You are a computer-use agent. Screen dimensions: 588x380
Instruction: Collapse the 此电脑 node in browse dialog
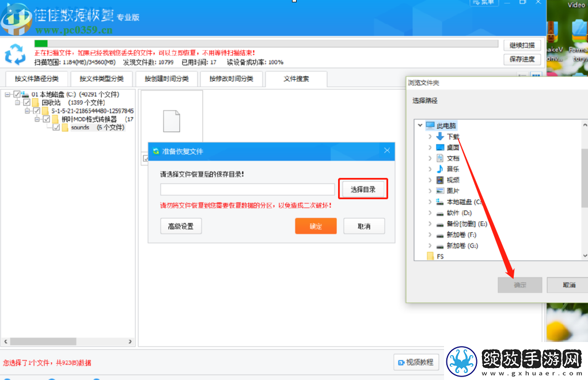[x=420, y=125]
